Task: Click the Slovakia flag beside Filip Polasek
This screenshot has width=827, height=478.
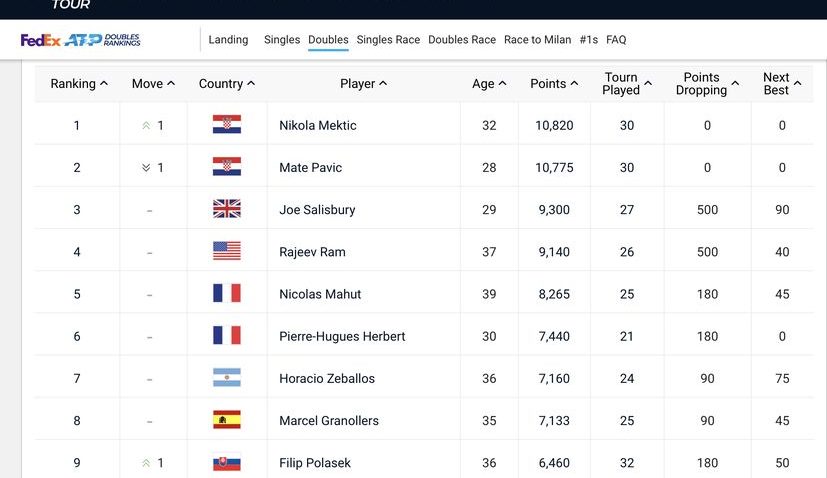Action: click(x=227, y=462)
